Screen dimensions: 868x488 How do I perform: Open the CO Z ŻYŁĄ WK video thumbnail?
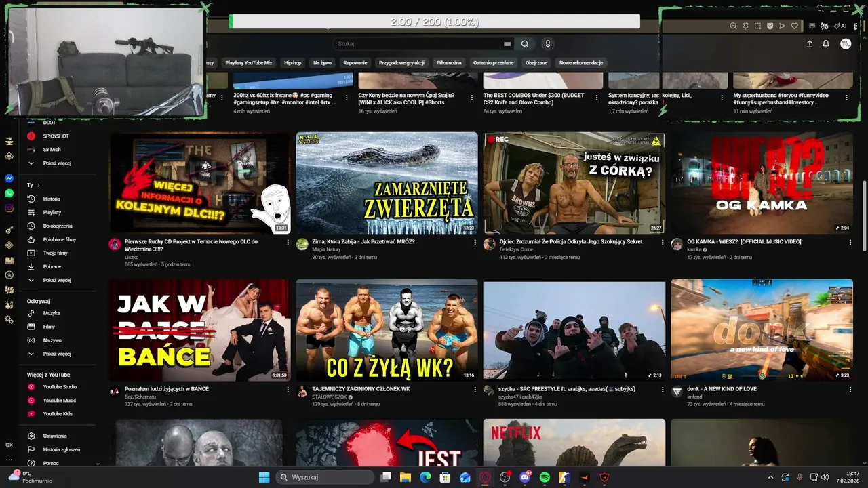tap(387, 330)
